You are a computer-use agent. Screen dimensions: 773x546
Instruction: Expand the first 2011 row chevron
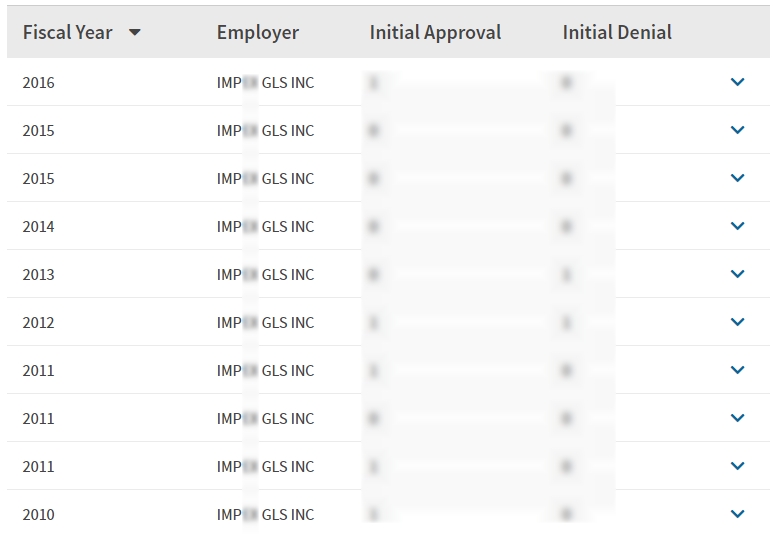(x=737, y=370)
